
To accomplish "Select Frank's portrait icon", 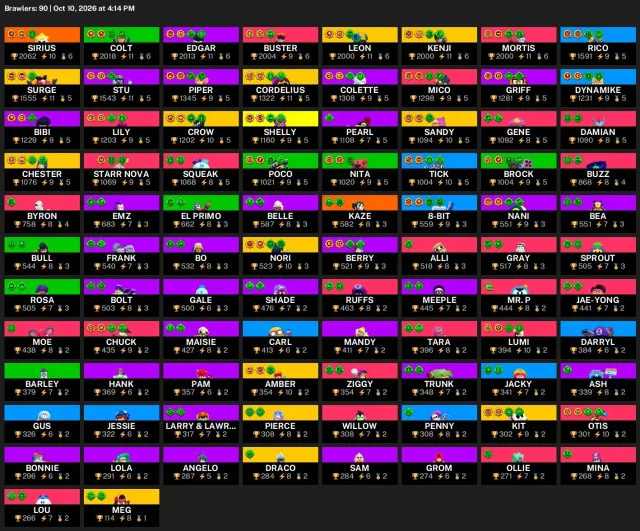I will (122, 247).
